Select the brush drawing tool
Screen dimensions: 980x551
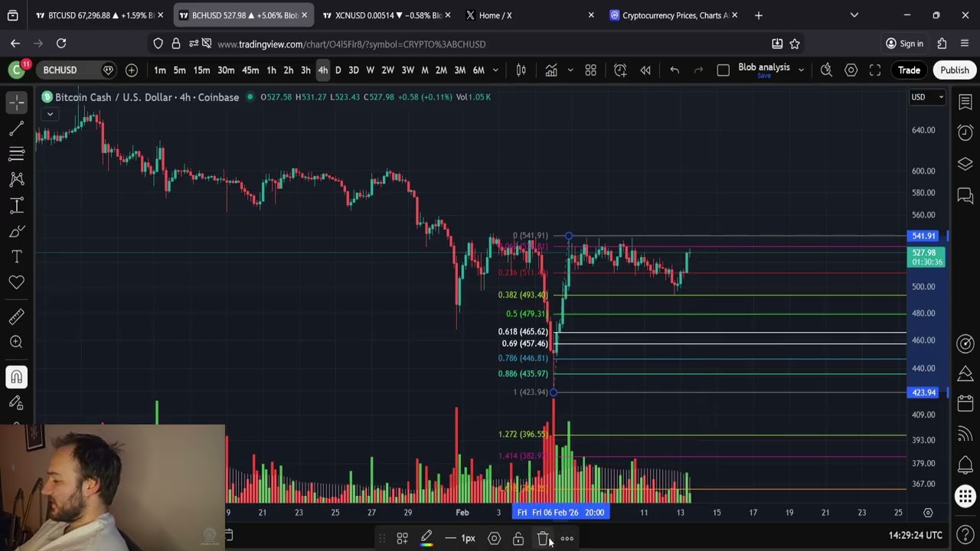16,232
